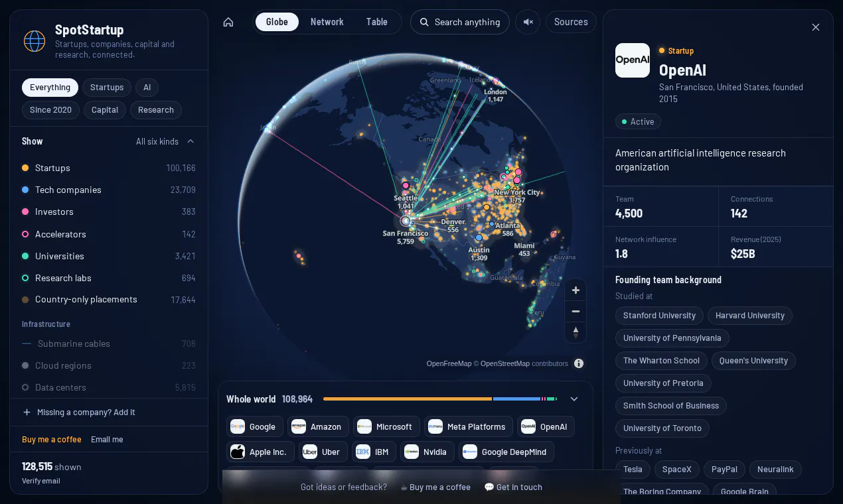Image resolution: width=843 pixels, height=504 pixels.
Task: Toggle Universities kind visibility
Action: pos(109,257)
